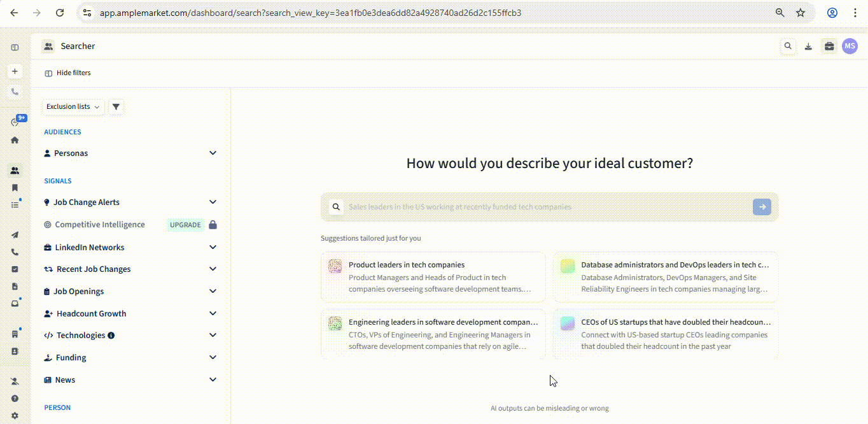This screenshot has height=424, width=868.
Task: Open settings gear in left sidebar
Action: click(x=15, y=416)
